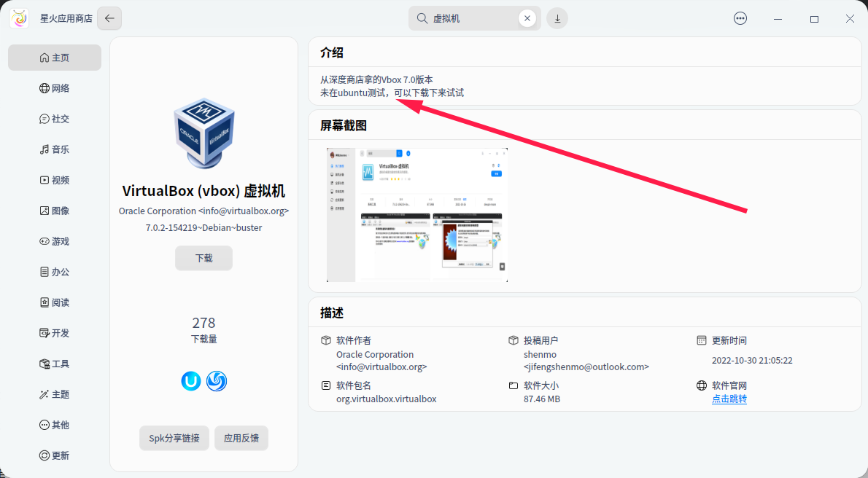
Task: Open the 网络 network category
Action: coord(55,88)
